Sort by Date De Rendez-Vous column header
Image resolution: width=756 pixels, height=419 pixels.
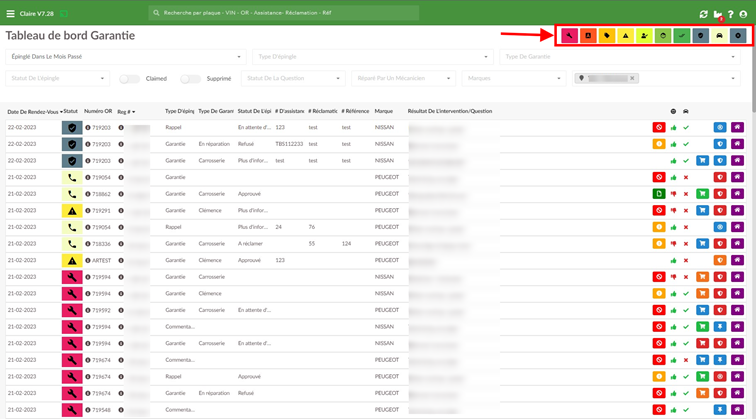(35, 112)
